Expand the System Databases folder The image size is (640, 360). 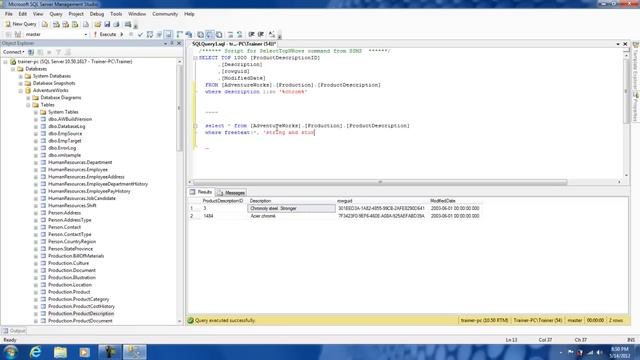click(21, 76)
